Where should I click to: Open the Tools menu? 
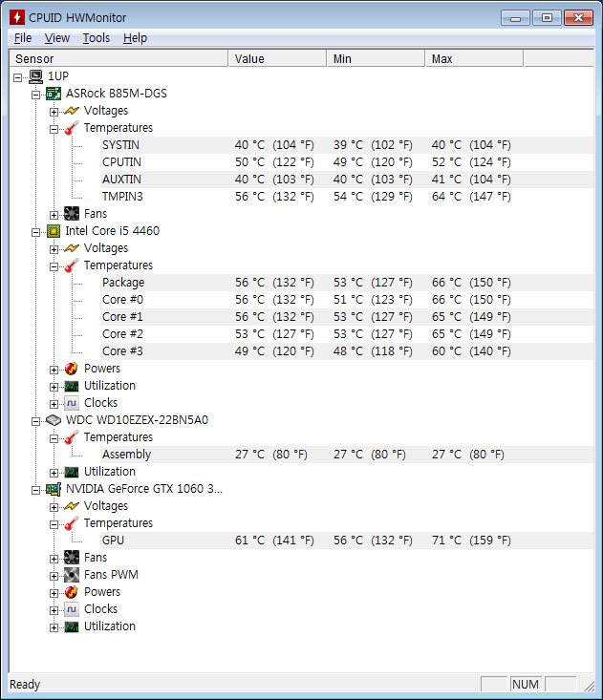click(x=96, y=38)
